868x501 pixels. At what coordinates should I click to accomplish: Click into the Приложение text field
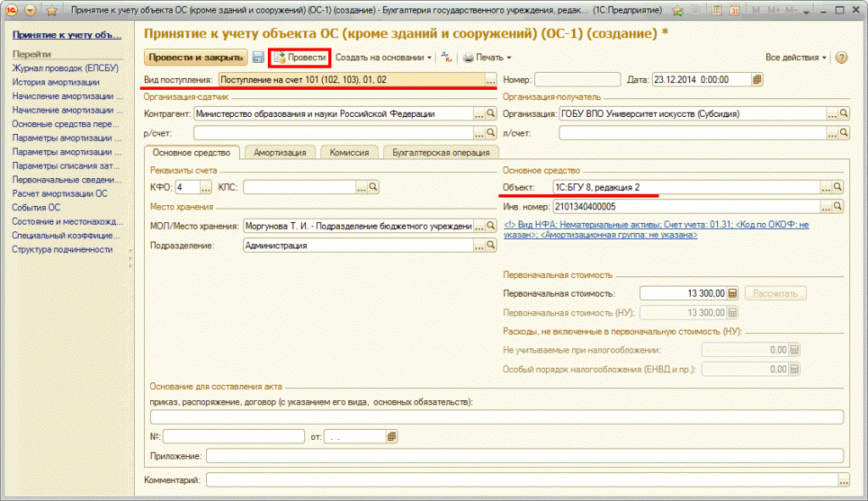click(x=526, y=456)
